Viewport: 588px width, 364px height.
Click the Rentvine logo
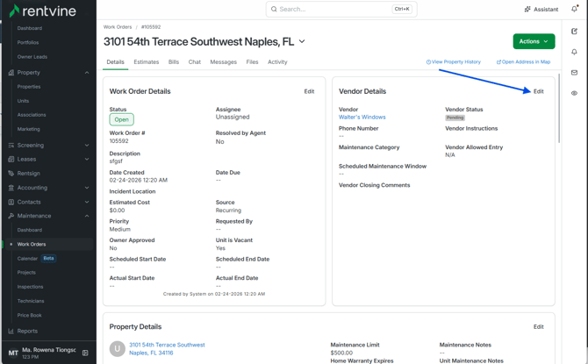pos(42,11)
